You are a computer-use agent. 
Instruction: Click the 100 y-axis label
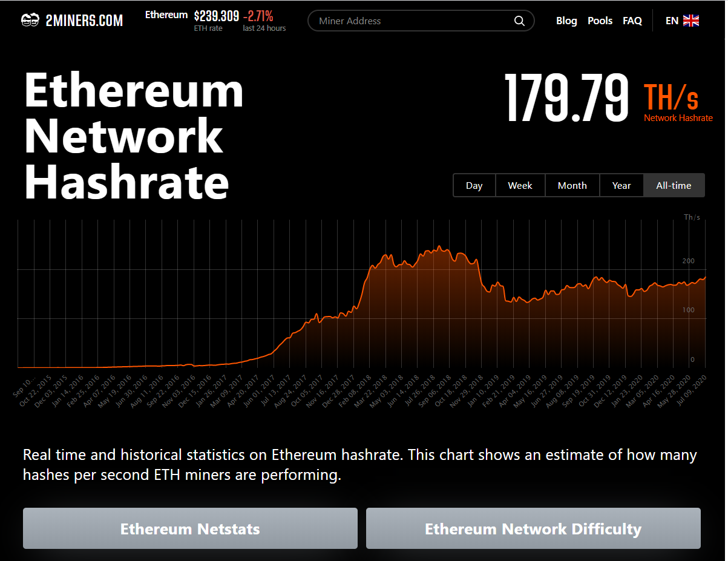coord(689,310)
